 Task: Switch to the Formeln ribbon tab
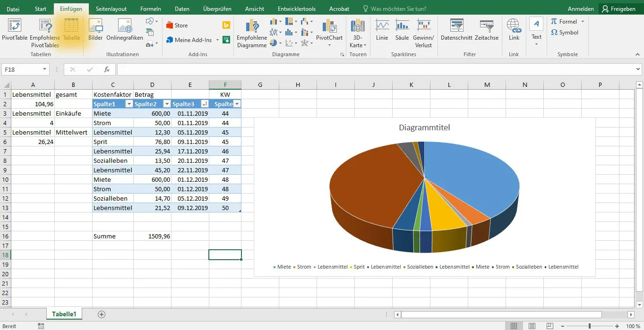click(x=150, y=8)
